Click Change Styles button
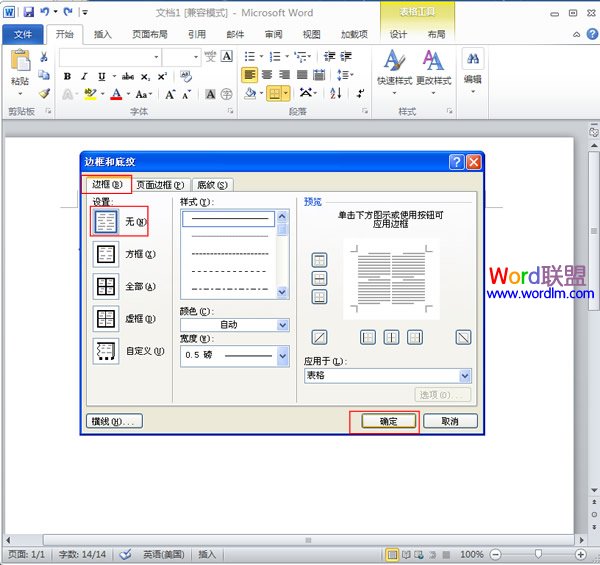600x565 pixels. (x=434, y=71)
